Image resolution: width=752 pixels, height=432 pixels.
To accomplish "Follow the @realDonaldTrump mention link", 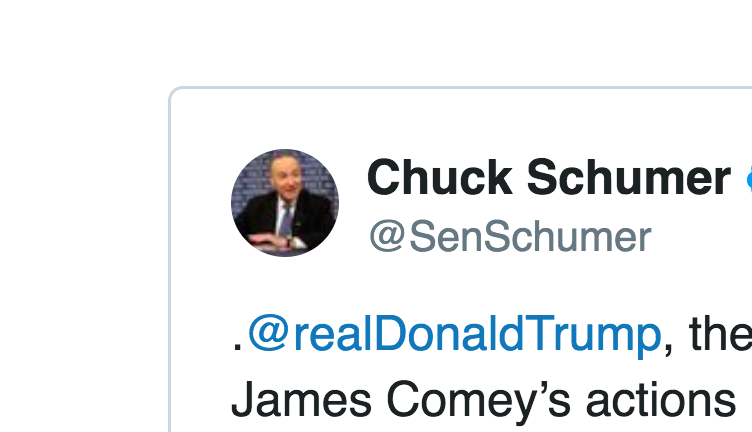I will point(454,333).
